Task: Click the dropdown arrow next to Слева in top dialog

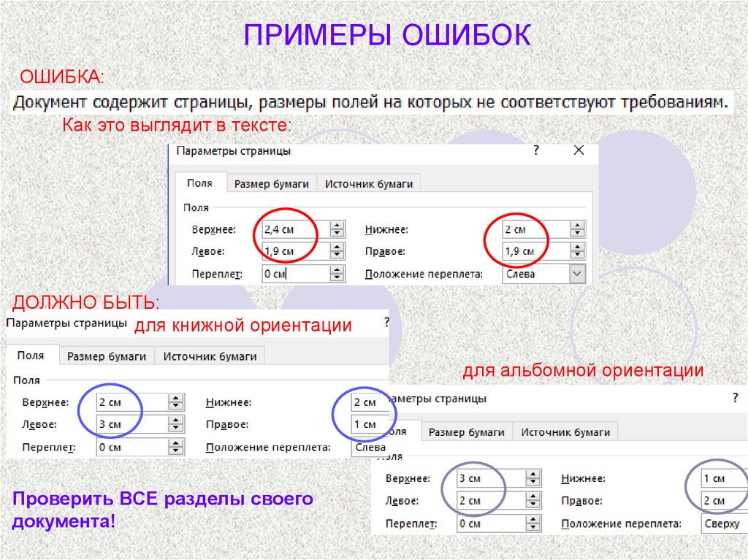Action: click(x=578, y=274)
